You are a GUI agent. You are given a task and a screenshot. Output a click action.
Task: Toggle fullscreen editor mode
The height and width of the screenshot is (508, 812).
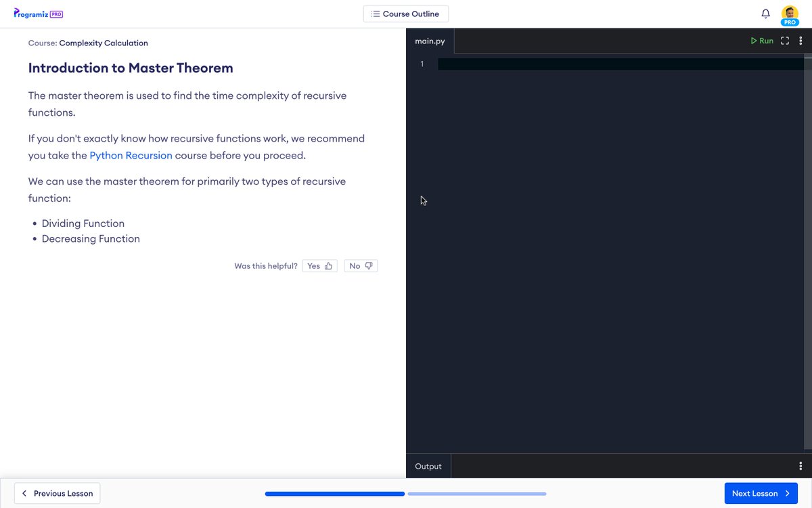point(785,41)
